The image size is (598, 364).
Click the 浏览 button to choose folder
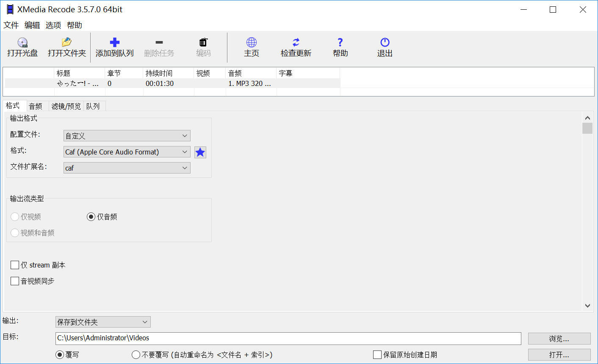[559, 338]
